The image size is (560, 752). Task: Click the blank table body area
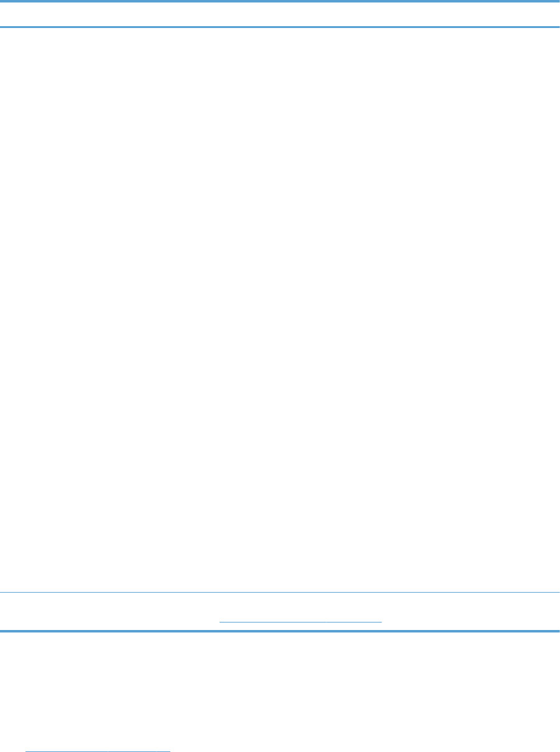coord(280,309)
